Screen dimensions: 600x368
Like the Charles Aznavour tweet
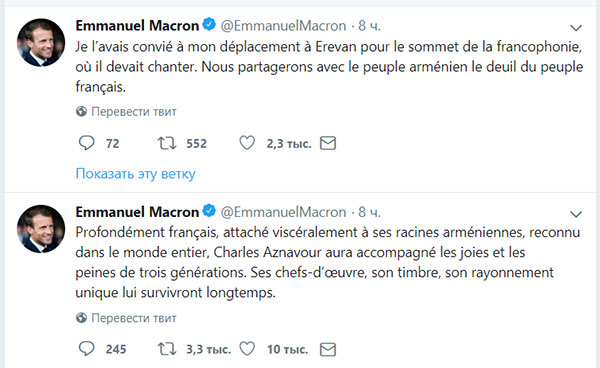(247, 349)
